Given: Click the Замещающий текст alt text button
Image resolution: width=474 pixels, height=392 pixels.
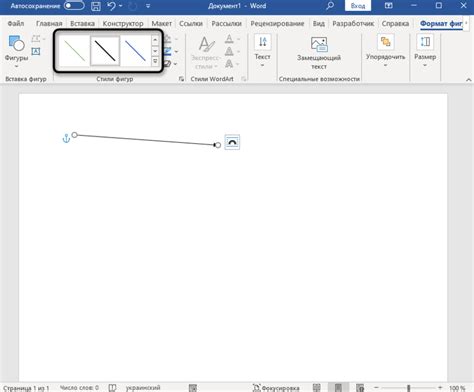Looking at the screenshot, I should coord(319,53).
